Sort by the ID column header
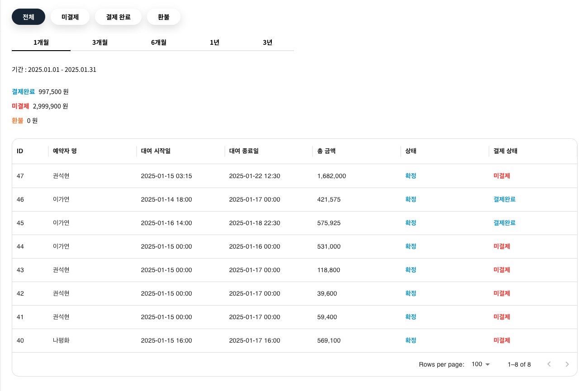Image resolution: width=588 pixels, height=391 pixels. point(20,151)
